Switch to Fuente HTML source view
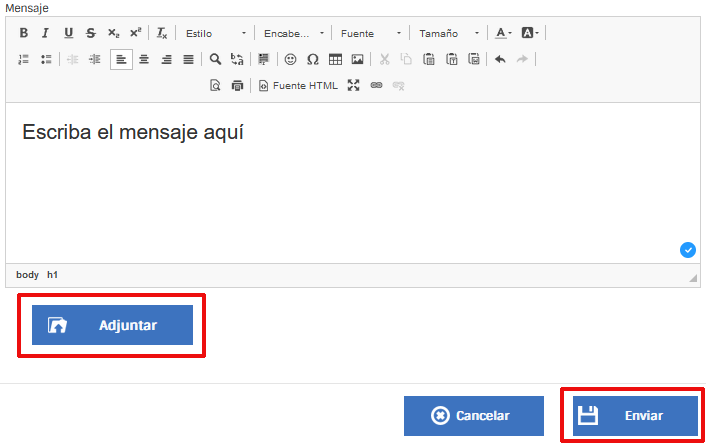This screenshot has height=444, width=706. tap(298, 86)
